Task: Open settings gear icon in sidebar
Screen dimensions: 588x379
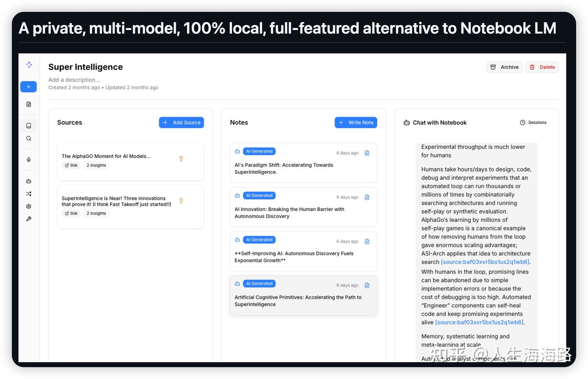Action: point(29,206)
